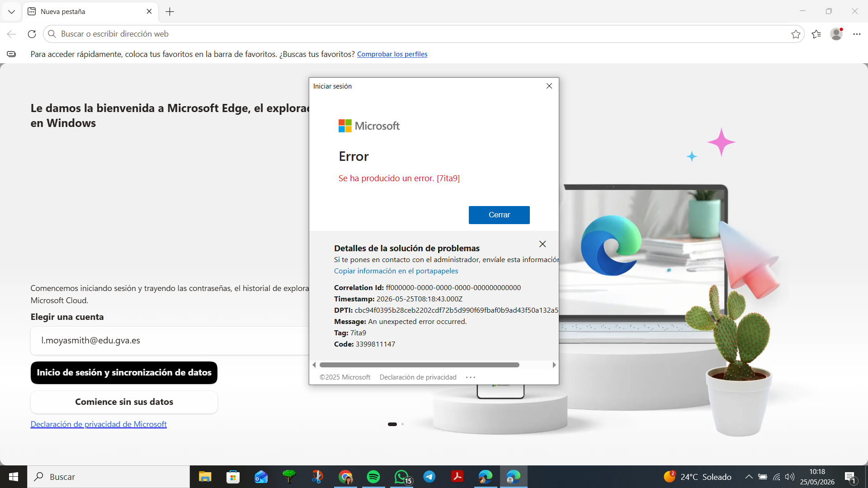Open the dialog footer three-dots menu
Viewport: 868px width, 488px height.
(x=471, y=377)
